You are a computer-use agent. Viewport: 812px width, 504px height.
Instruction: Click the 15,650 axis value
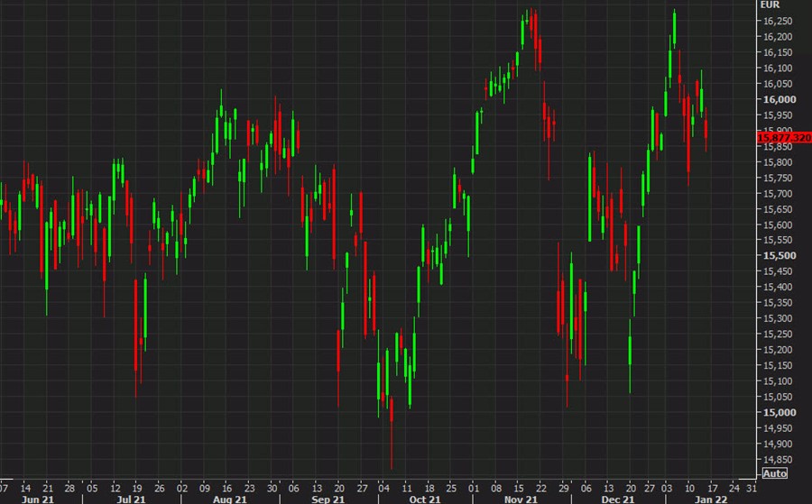pyautogui.click(x=778, y=209)
